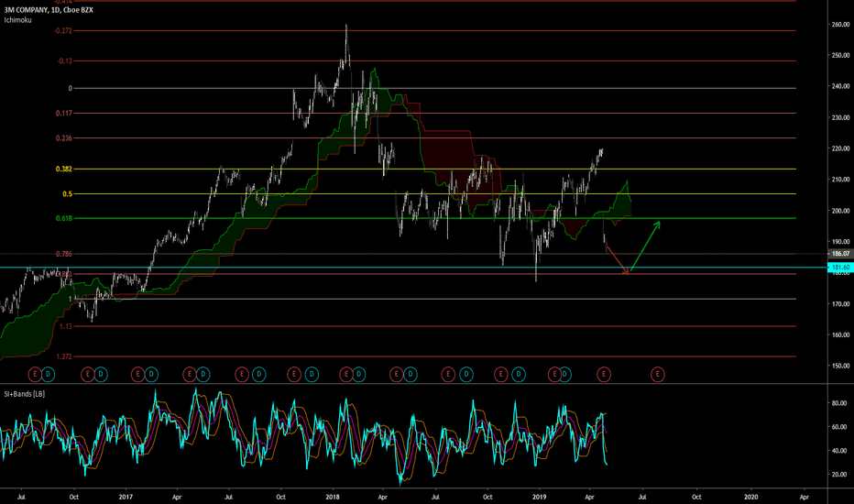Image resolution: width=854 pixels, height=504 pixels.
Task: Click the 2017 label on time axis
Action: pos(126,497)
